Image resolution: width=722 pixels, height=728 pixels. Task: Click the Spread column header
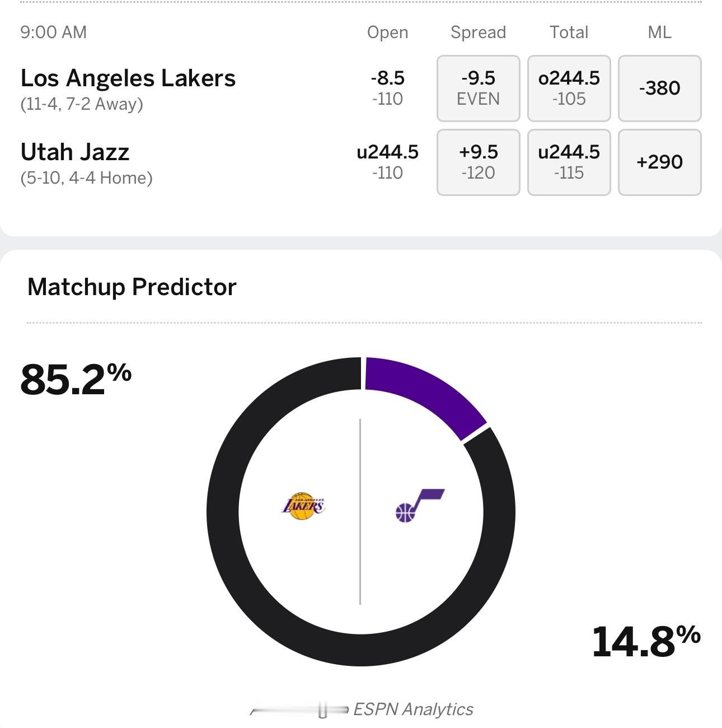[478, 32]
